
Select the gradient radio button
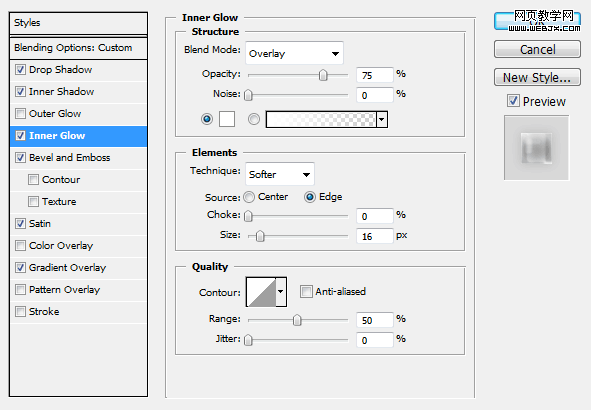pyautogui.click(x=254, y=119)
